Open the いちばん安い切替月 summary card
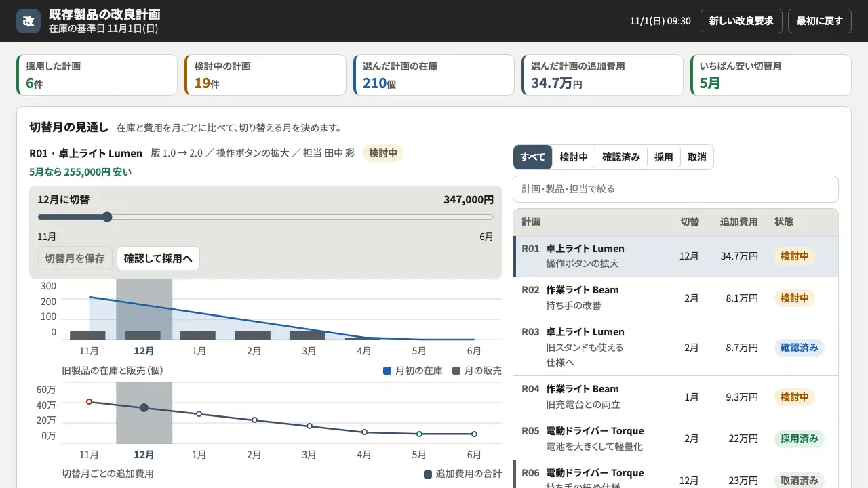 pyautogui.click(x=770, y=75)
